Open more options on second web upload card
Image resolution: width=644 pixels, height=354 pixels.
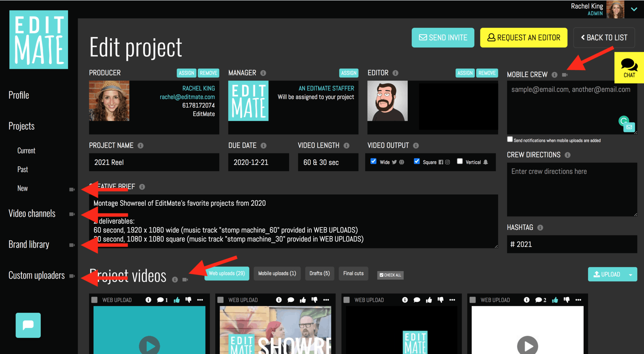[x=326, y=300]
